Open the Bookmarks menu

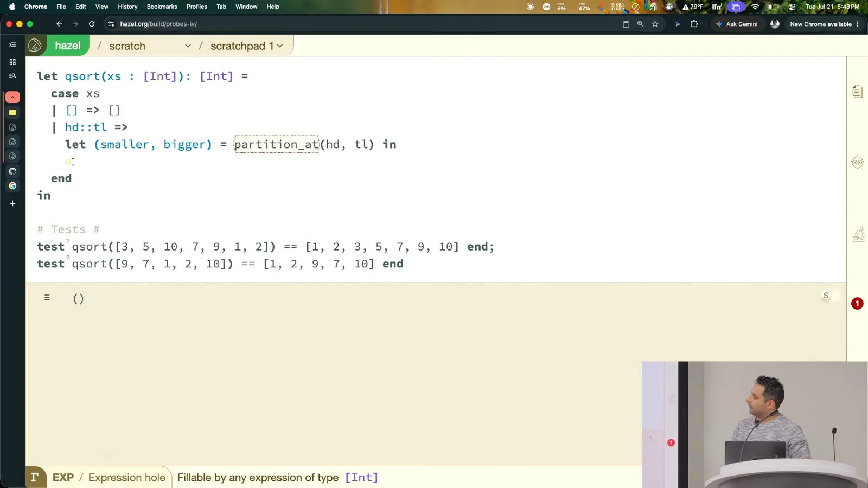pyautogui.click(x=162, y=7)
